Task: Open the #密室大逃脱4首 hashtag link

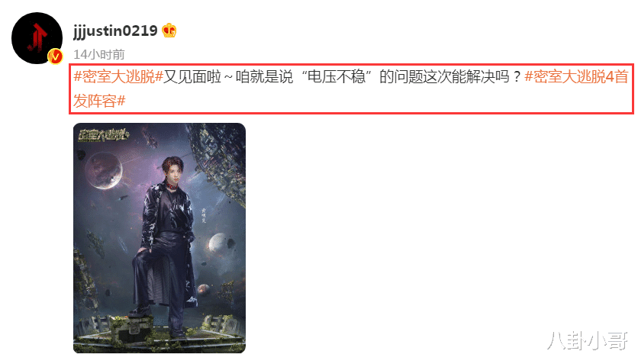Action: tap(576, 76)
